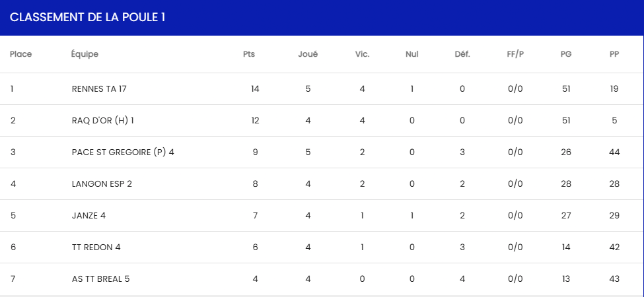Click the Joué column header

[308, 54]
